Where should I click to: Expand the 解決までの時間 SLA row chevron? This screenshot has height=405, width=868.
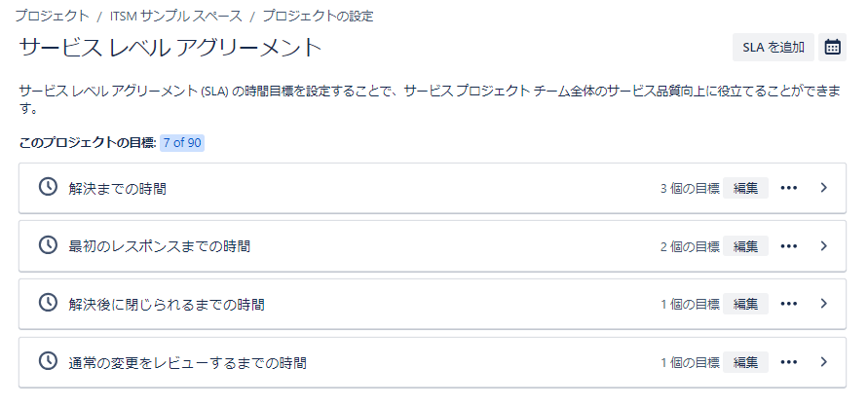click(x=824, y=188)
